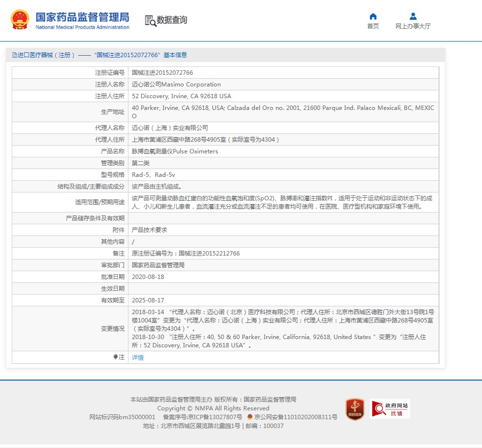Click the 生效日期 row label
Screen dimensions: 482x448
[112, 288]
